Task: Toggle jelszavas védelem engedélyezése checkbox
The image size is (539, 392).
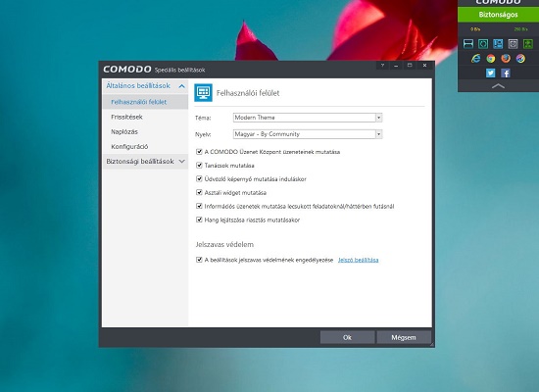Action: [199, 260]
